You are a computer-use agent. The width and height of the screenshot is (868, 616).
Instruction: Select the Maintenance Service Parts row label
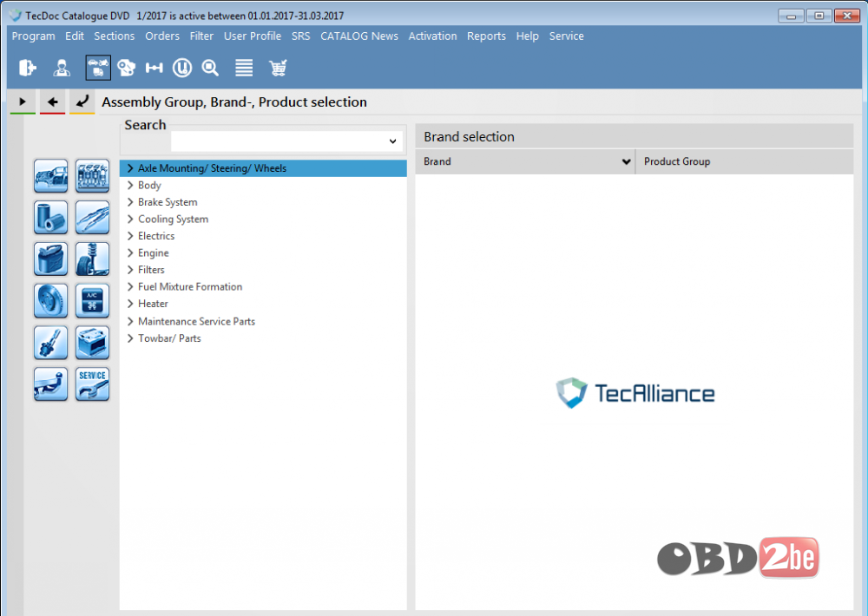pyautogui.click(x=196, y=322)
